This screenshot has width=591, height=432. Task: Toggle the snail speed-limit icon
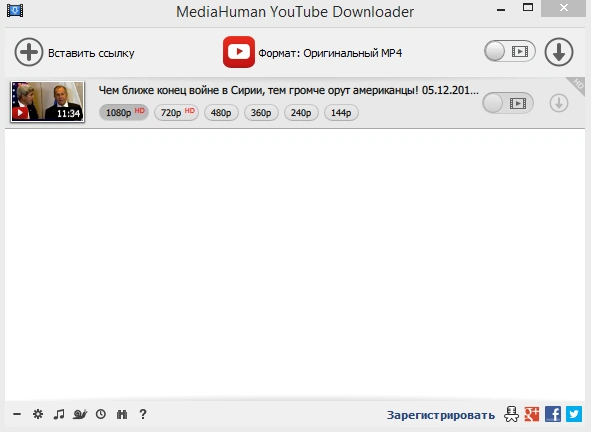[x=80, y=414]
